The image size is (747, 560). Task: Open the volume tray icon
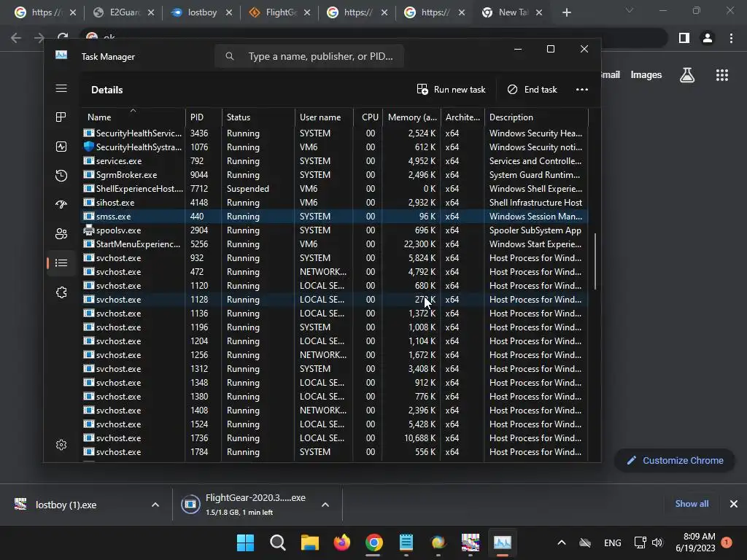pyautogui.click(x=657, y=542)
